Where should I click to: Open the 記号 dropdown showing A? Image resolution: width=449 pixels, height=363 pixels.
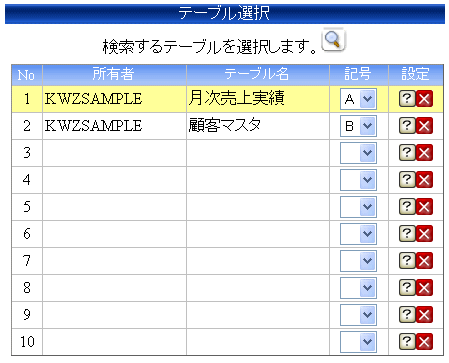(x=358, y=99)
